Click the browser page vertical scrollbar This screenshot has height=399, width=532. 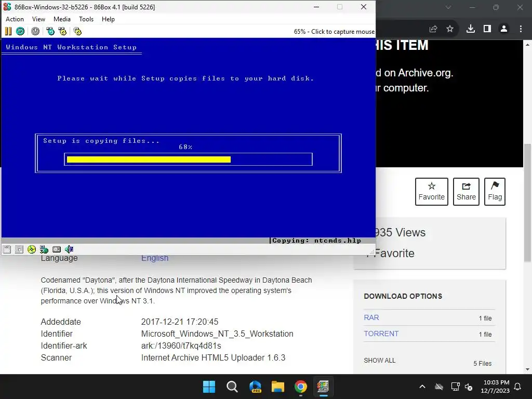(x=527, y=203)
